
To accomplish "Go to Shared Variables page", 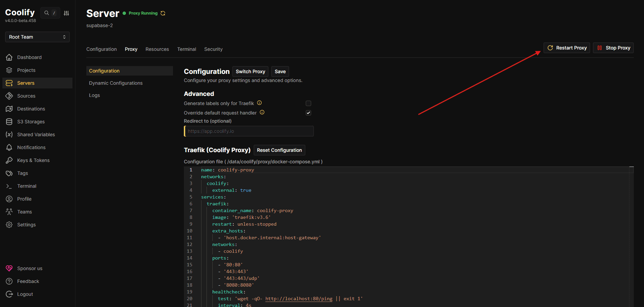I will point(36,135).
